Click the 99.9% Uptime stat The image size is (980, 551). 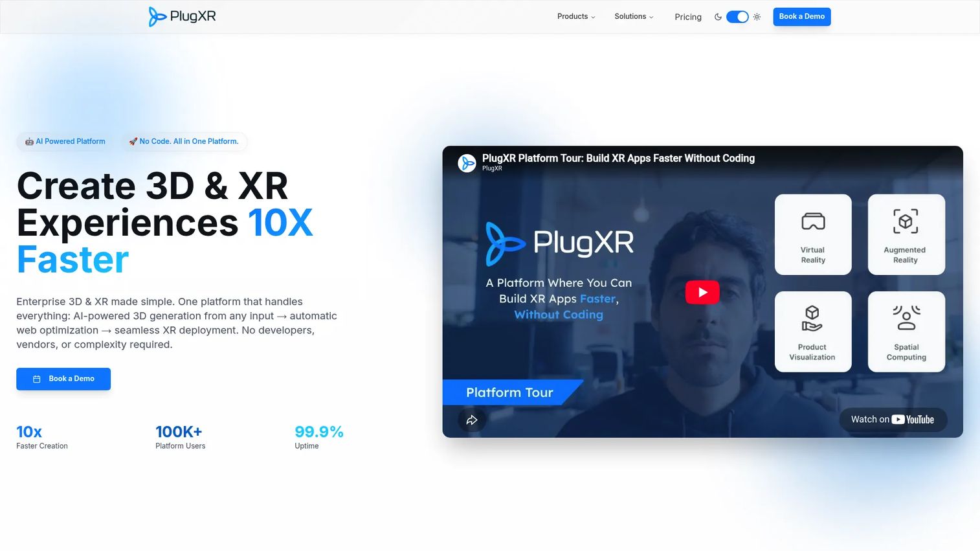[319, 437]
